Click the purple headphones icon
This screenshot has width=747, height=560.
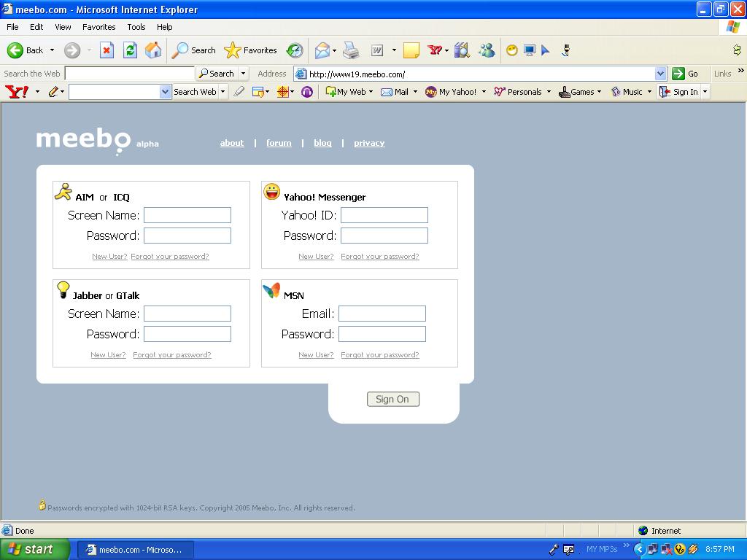(307, 91)
